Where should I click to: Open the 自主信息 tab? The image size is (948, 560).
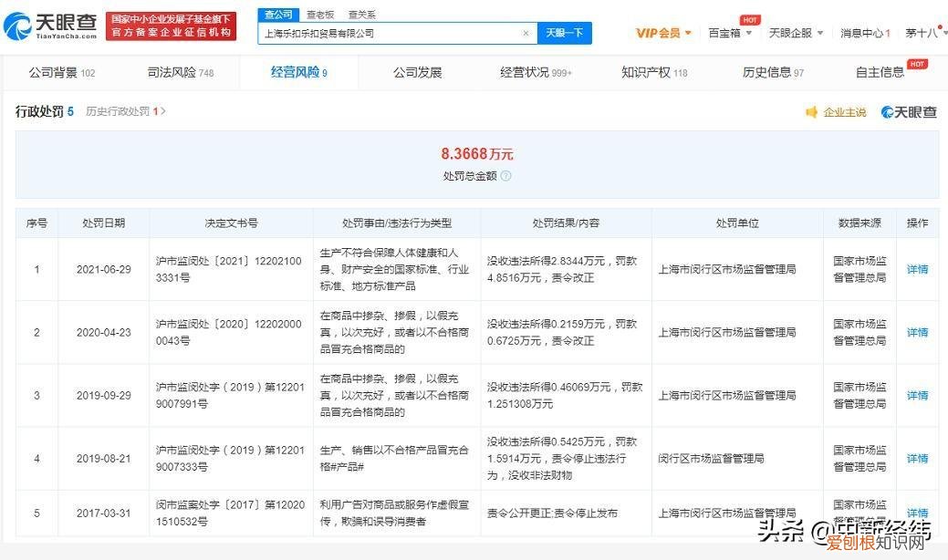880,72
